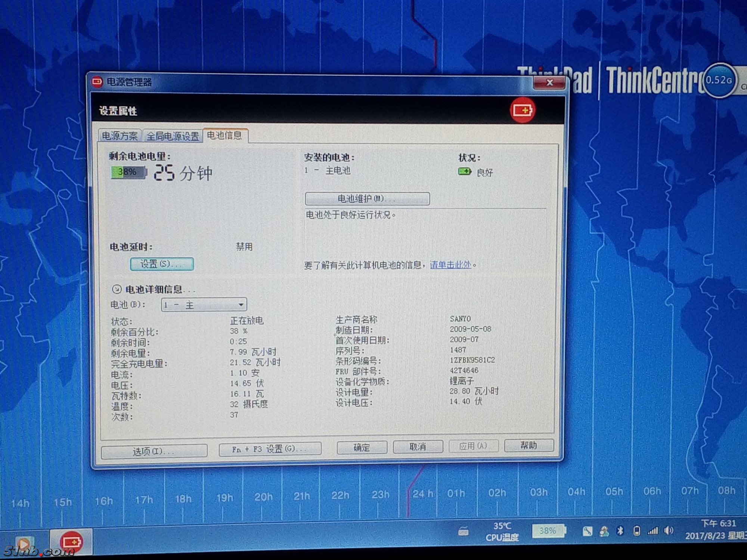Screen dimensions: 747x560
Task: Click the 28.80 瓦小时 design capacity value
Action: pyautogui.click(x=474, y=391)
